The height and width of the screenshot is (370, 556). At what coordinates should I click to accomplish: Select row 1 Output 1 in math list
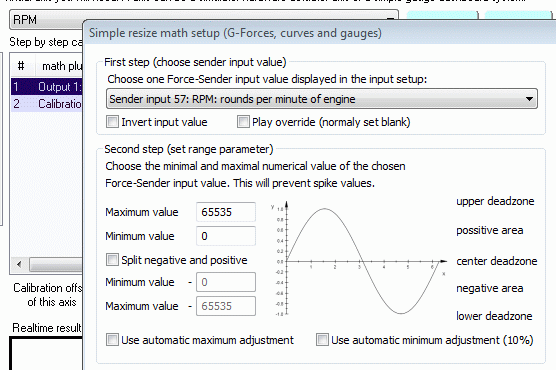point(47,87)
